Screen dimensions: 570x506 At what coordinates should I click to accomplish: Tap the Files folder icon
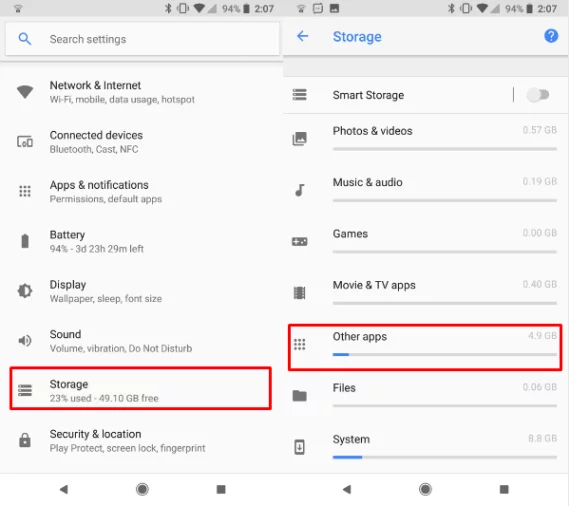300,395
